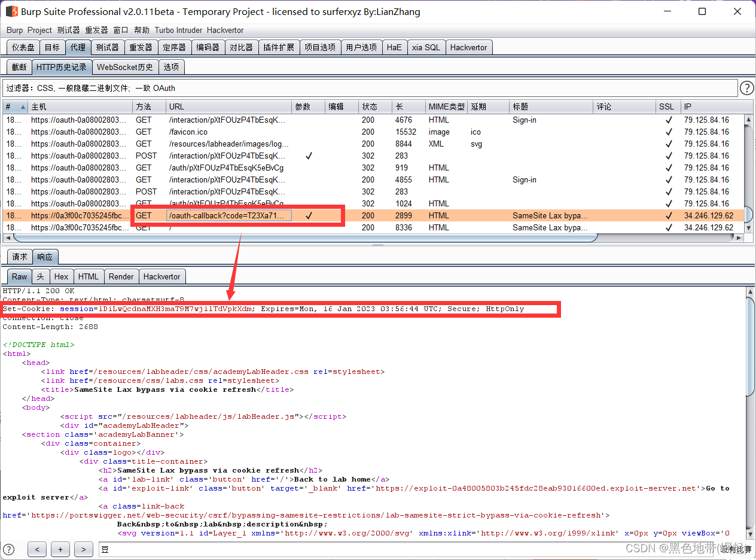Click the splitter handle between table and response

(x=377, y=245)
